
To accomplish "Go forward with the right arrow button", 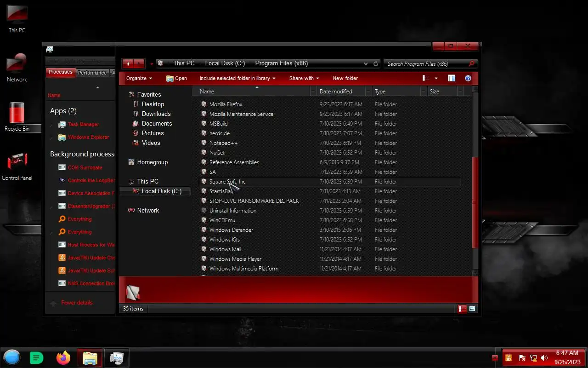I will pos(139,64).
